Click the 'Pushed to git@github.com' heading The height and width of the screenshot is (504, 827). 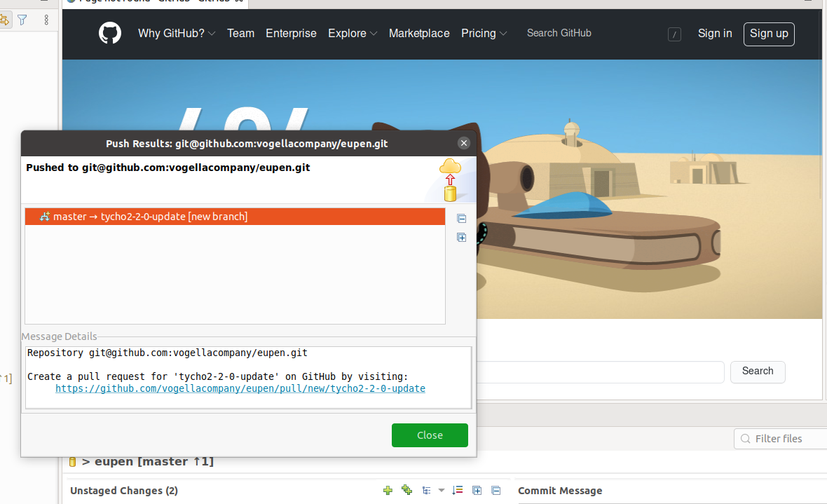(168, 168)
